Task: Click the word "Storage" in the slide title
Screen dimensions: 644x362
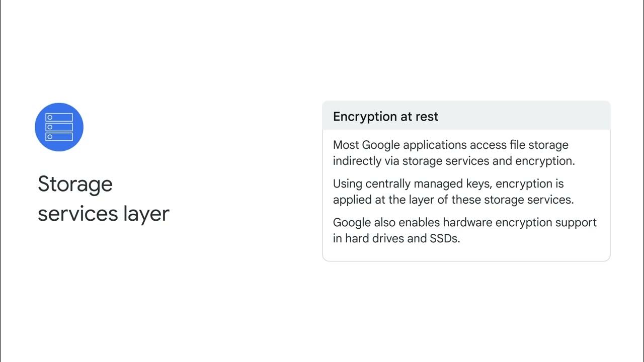Action: (x=75, y=185)
